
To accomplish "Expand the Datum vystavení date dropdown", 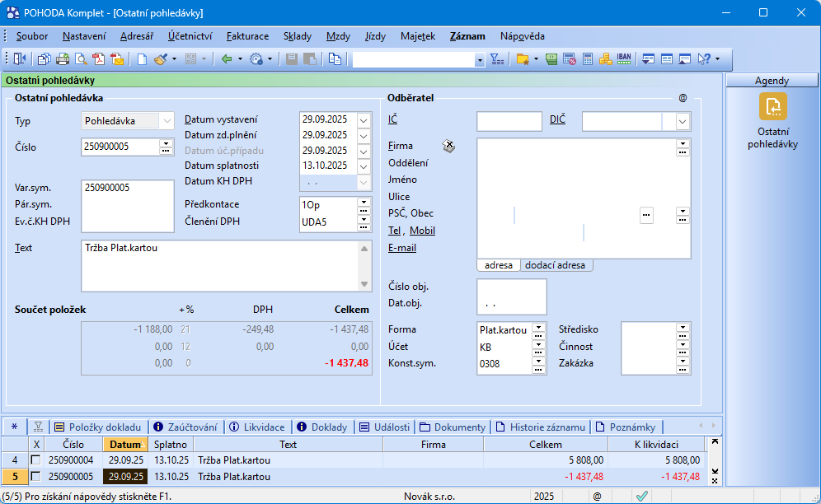I will (364, 119).
